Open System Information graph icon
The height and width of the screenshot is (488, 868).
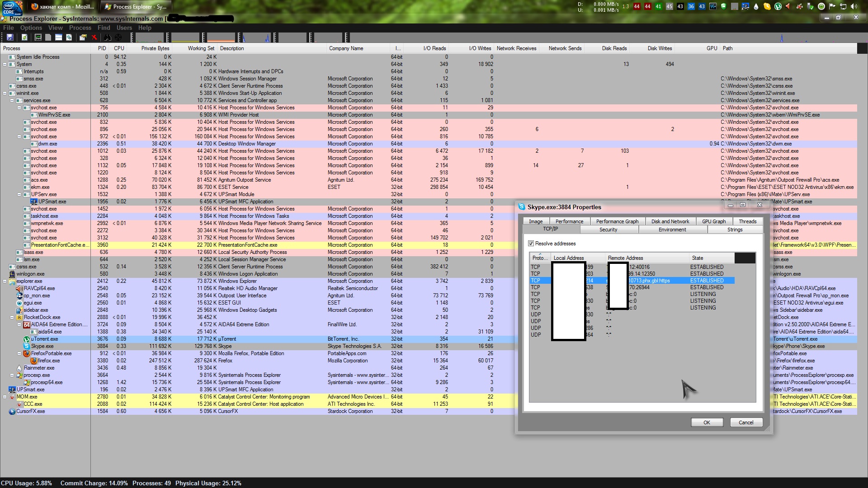pos(38,38)
